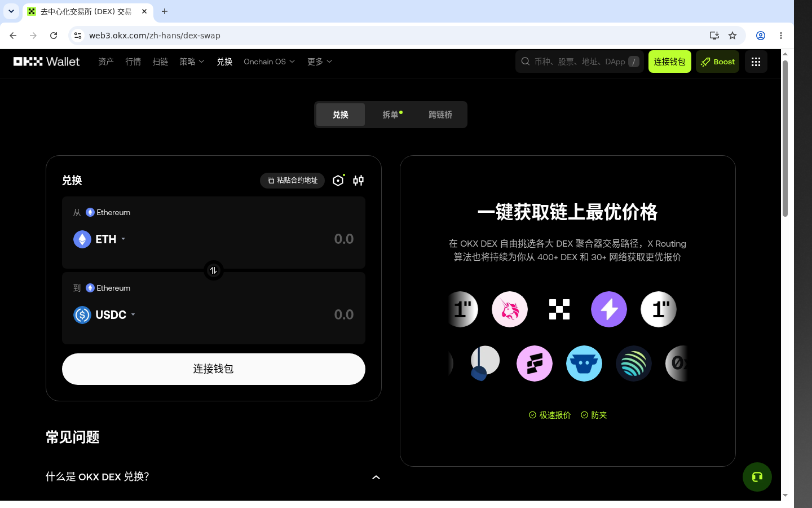
Task: Click the white 1inch logo, right end of top row
Action: point(659,309)
